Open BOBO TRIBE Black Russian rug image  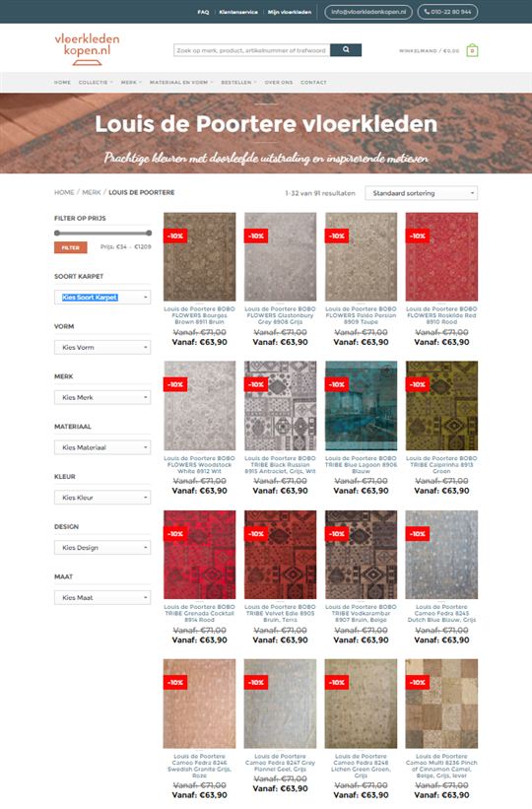click(280, 406)
